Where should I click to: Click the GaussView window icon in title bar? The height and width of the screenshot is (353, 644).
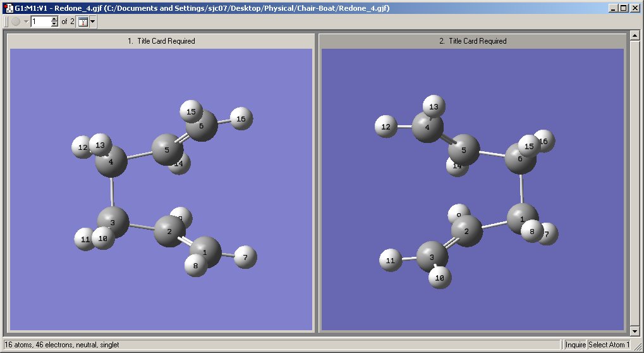(8, 8)
